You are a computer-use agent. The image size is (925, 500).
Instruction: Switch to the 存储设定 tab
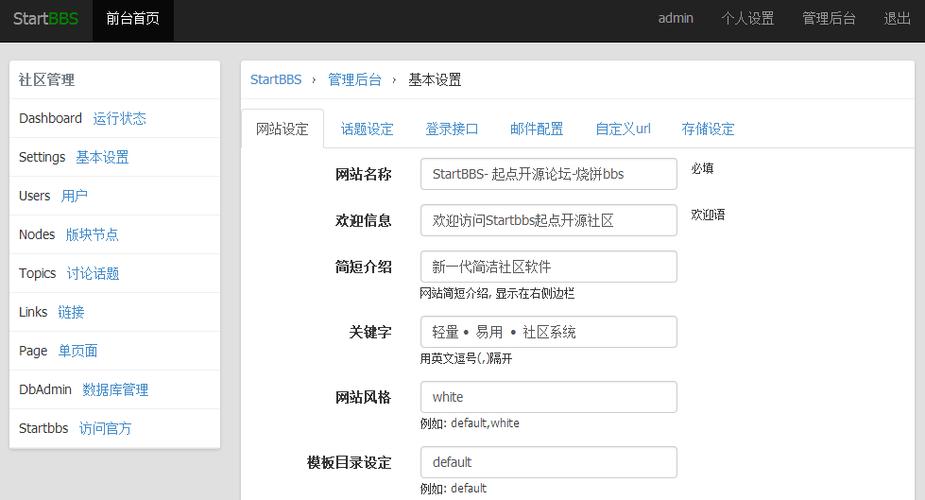[708, 129]
